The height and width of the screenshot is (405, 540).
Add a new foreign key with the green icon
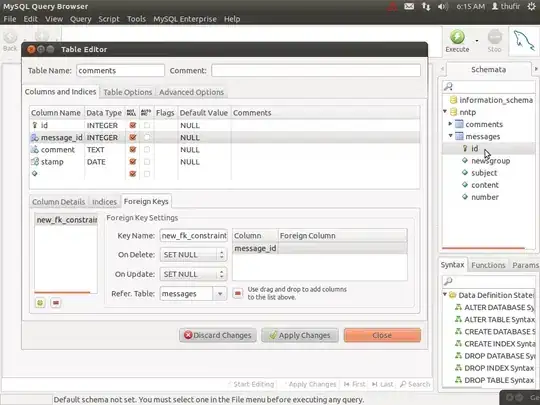pyautogui.click(x=40, y=303)
